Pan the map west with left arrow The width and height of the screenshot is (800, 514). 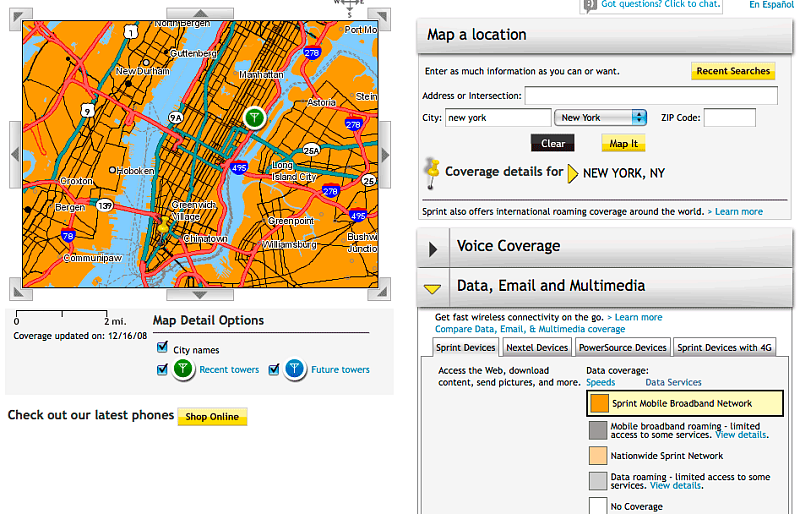click(x=15, y=155)
